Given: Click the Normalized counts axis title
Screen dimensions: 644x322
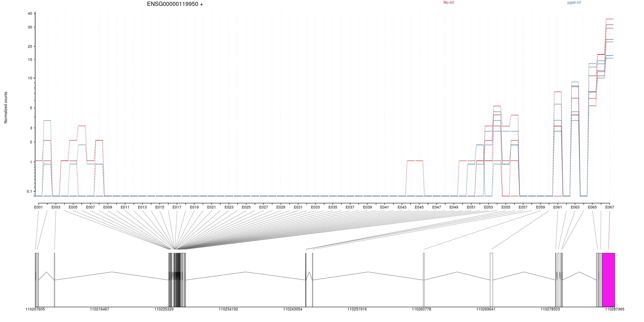Looking at the screenshot, I should click(x=6, y=108).
